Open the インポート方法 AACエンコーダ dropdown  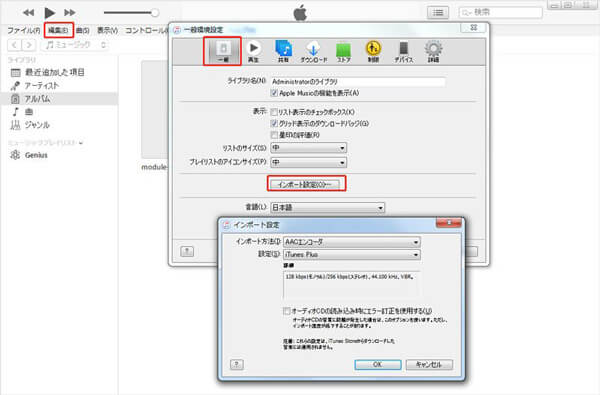tap(352, 242)
